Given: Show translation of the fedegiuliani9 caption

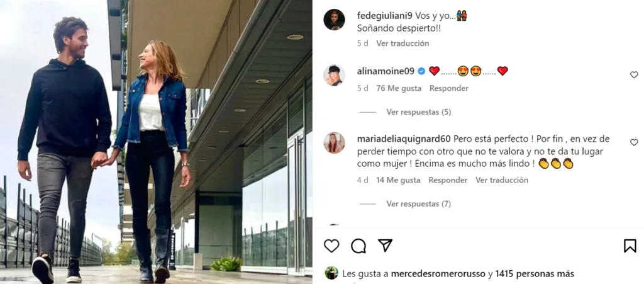Looking at the screenshot, I should tap(402, 43).
